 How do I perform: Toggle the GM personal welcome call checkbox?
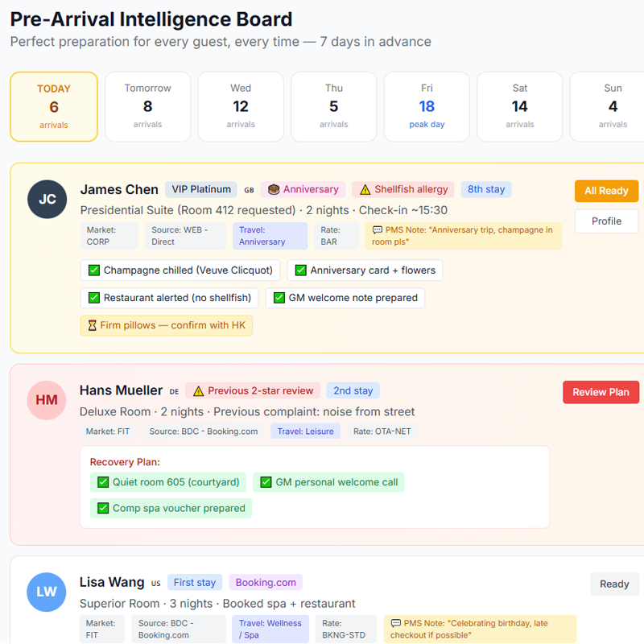(266, 481)
